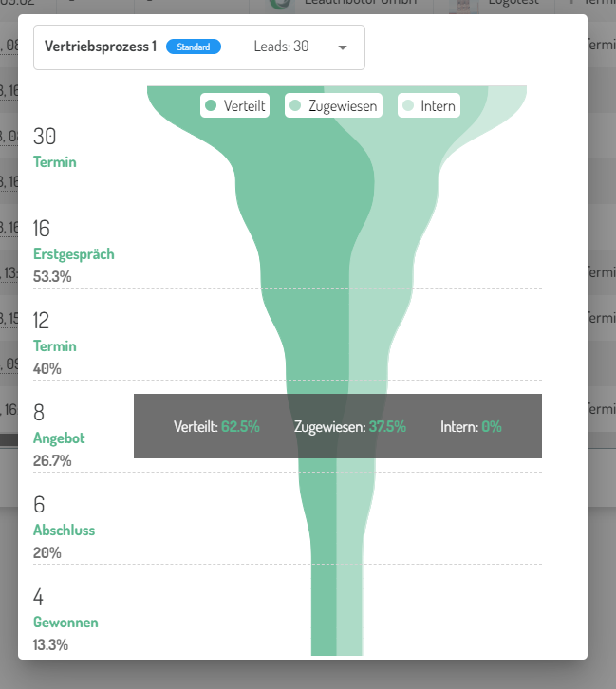Click the Leads: 30 counter
Viewport: 616px width, 689px height.
tap(281, 46)
